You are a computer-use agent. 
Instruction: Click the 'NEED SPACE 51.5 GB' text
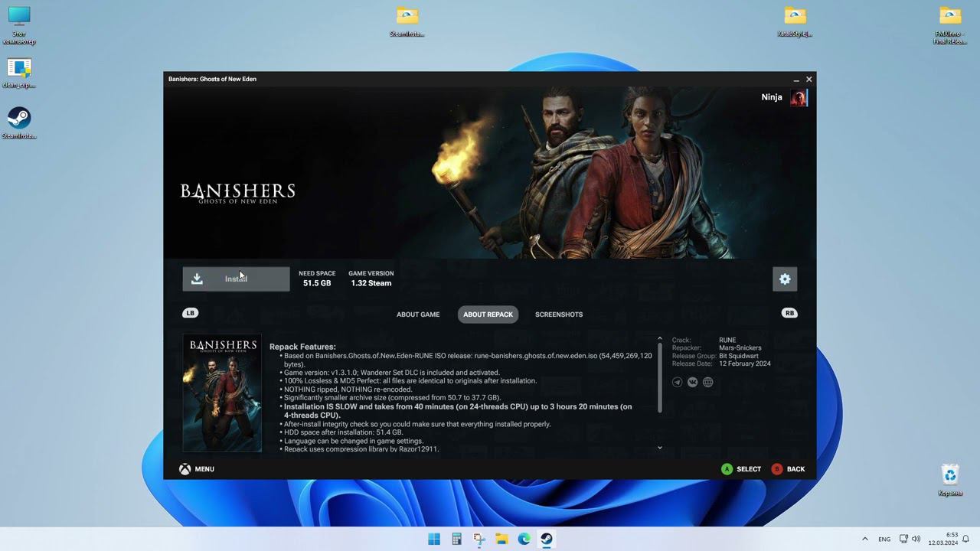coord(317,279)
